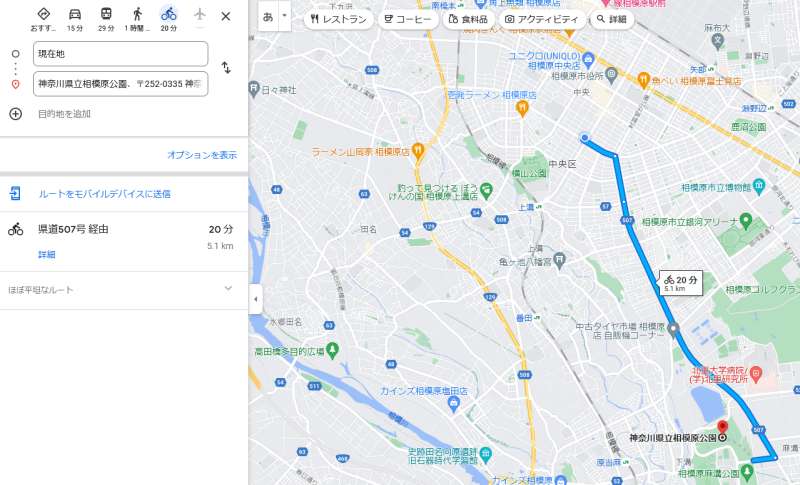
Task: Edit the 現在地 starting point field
Action: pos(120,54)
